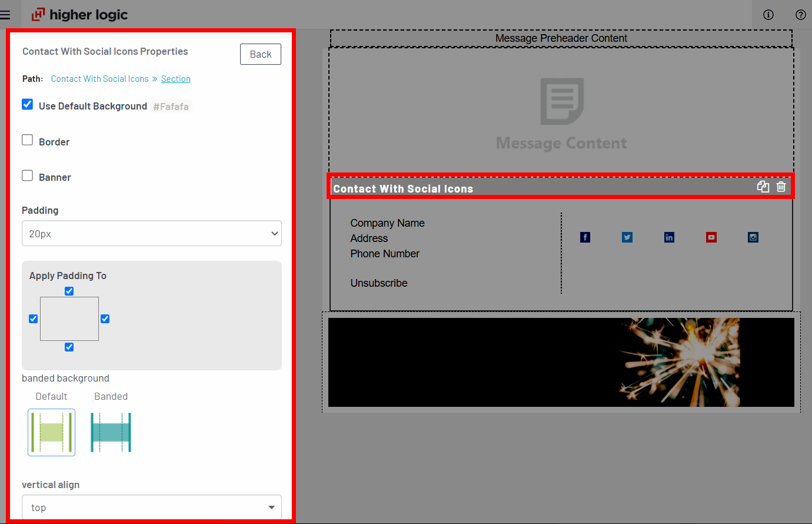This screenshot has height=524, width=812.
Task: Expand the vertical align dropdown
Action: [152, 508]
